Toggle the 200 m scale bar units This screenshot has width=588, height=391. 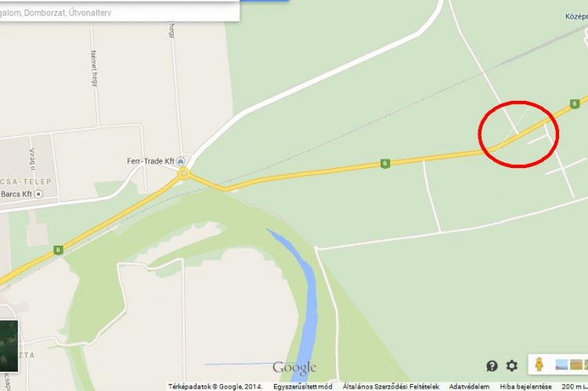click(575, 386)
